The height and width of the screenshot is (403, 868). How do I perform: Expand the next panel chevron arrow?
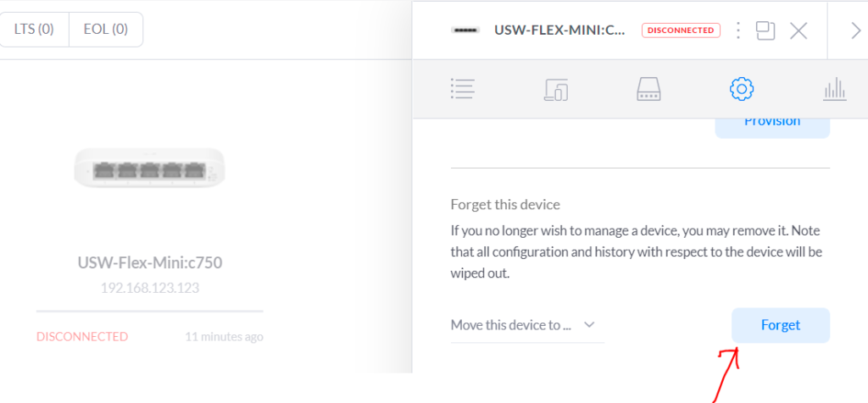[856, 30]
